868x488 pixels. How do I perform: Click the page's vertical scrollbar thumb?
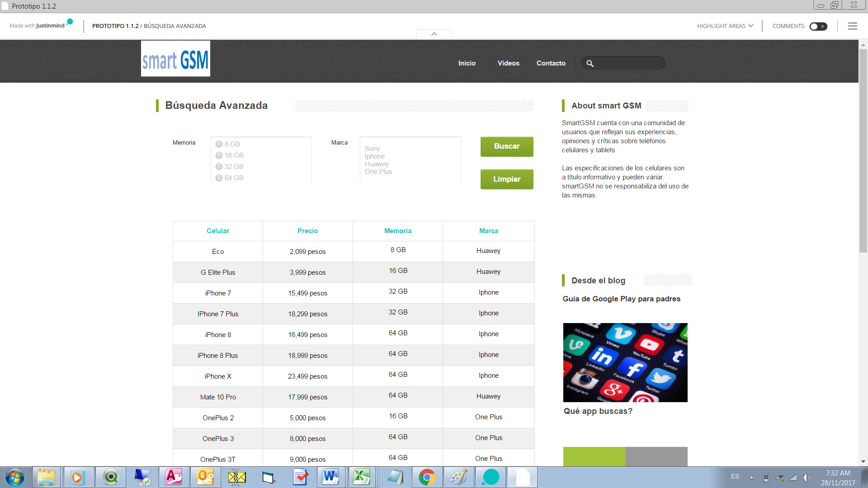[x=863, y=151]
